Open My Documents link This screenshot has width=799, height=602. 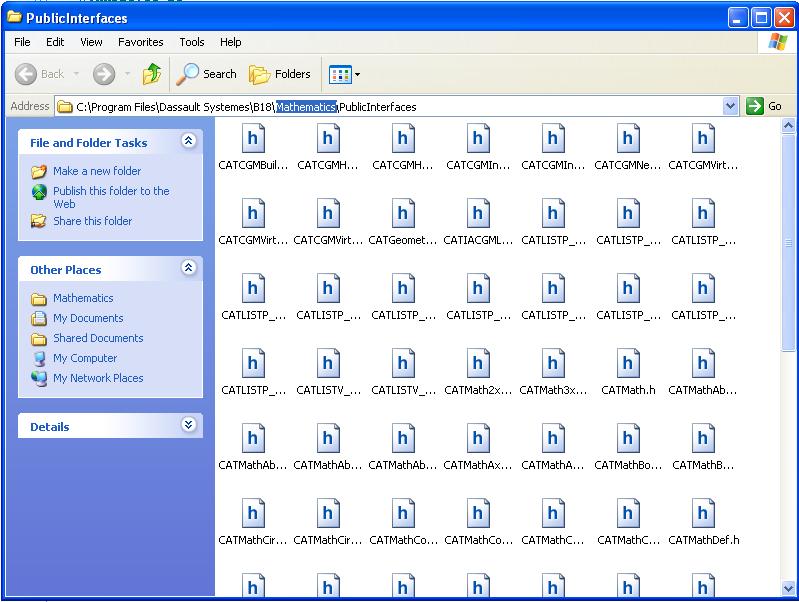pos(88,318)
